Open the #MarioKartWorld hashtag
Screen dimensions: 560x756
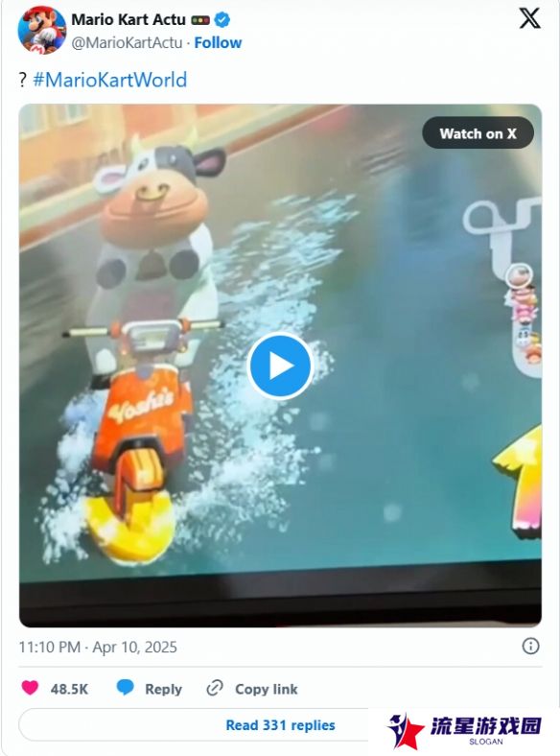pyautogui.click(x=110, y=80)
